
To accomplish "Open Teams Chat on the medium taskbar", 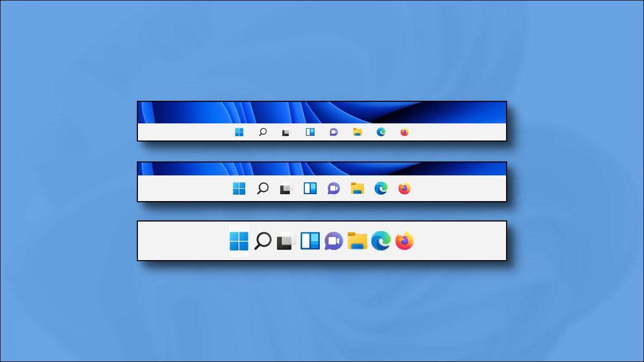I will click(334, 188).
